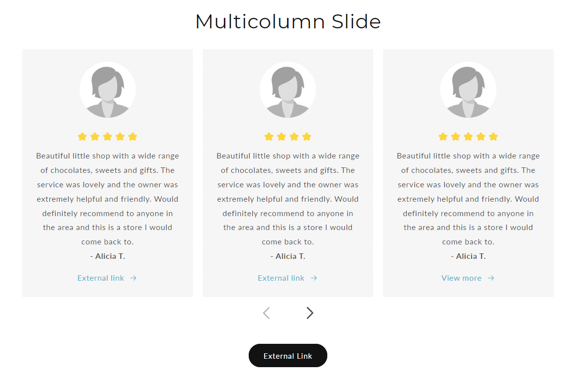Click the last star in the third card's rating
This screenshot has width=577, height=392.
[x=493, y=137]
